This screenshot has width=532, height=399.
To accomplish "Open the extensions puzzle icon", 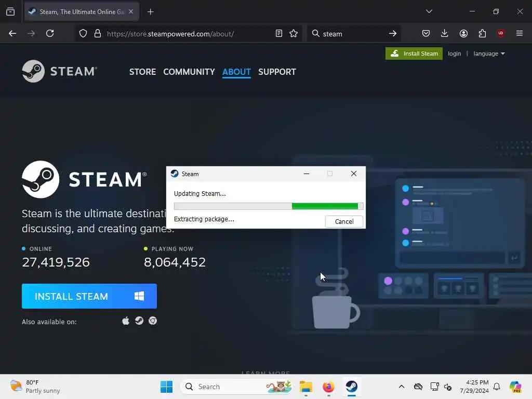I will click(x=482, y=33).
